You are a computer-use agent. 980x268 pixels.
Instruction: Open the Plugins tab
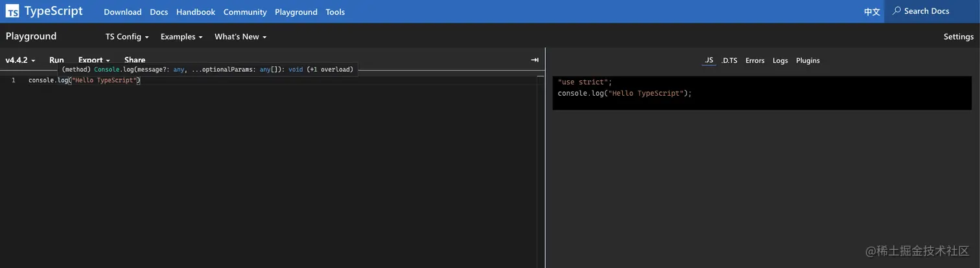pyautogui.click(x=808, y=60)
